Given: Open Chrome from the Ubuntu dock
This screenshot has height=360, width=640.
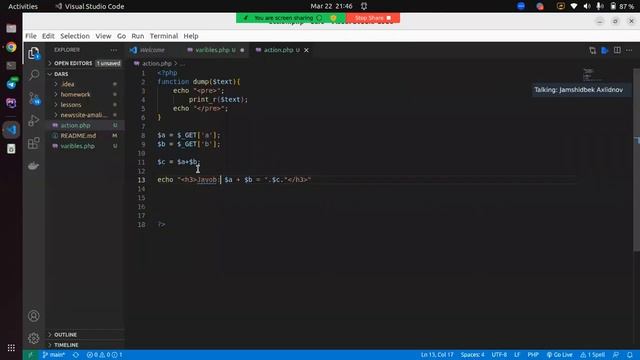Looking at the screenshot, I should click(11, 47).
